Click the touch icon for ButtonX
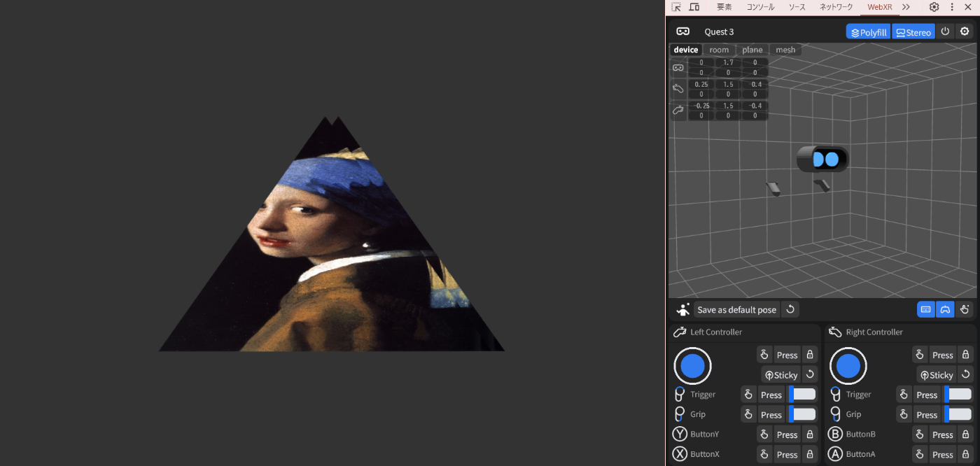 [764, 454]
